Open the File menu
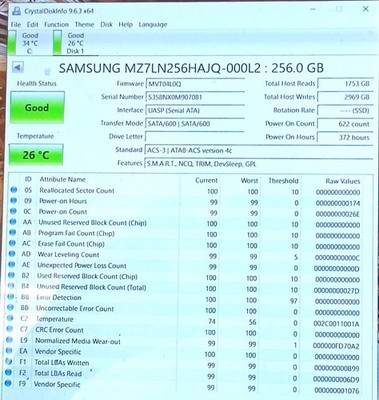The height and width of the screenshot is (400, 379). [x=16, y=25]
